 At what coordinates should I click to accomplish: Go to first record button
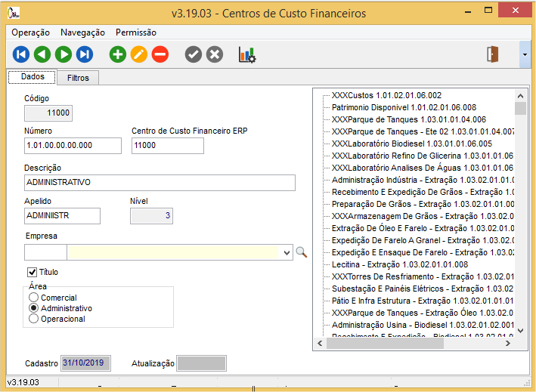point(21,54)
